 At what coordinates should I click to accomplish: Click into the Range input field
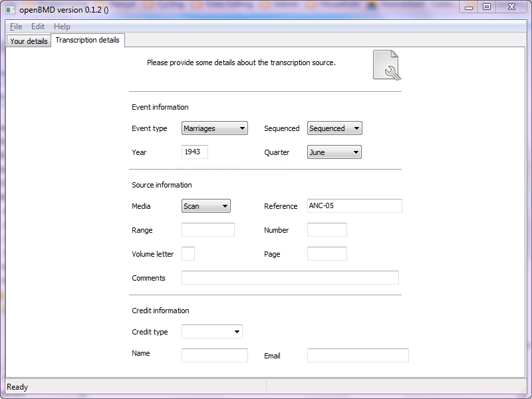click(208, 229)
